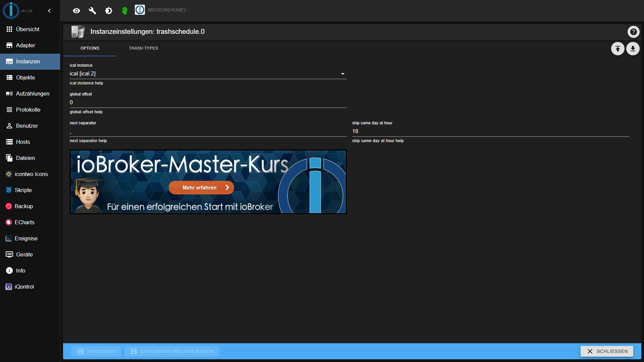Click the skip same day at hour field

[490, 131]
